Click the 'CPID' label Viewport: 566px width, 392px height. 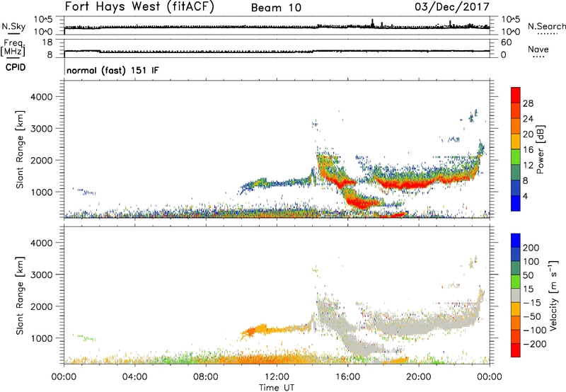coord(16,67)
